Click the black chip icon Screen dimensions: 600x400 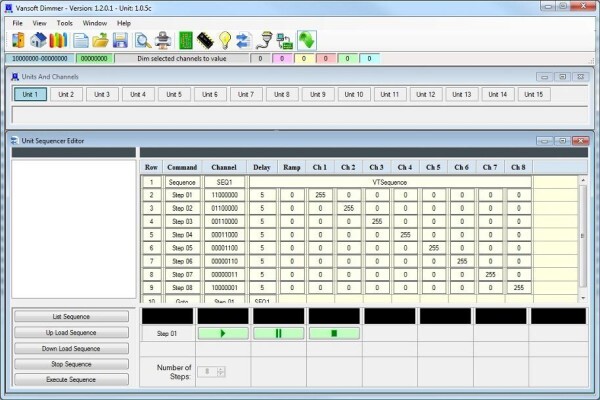[205, 40]
